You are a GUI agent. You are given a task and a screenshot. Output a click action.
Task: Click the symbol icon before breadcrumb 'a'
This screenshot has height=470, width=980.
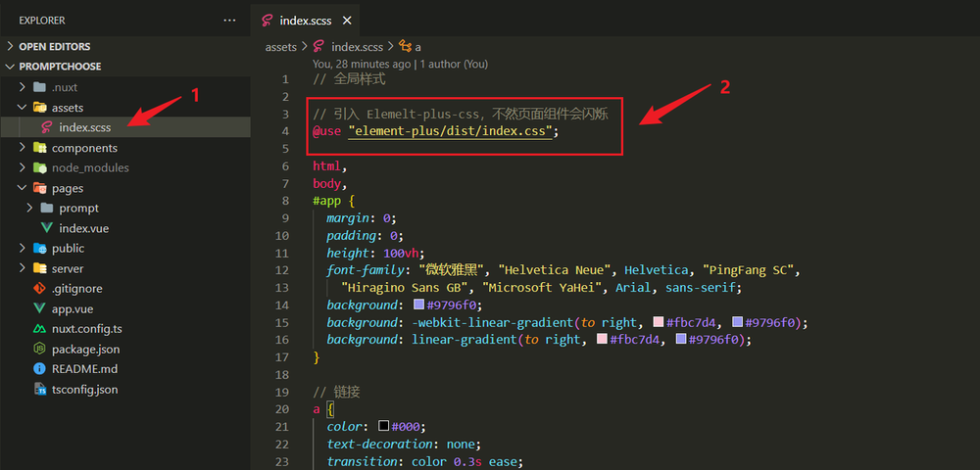(406, 46)
